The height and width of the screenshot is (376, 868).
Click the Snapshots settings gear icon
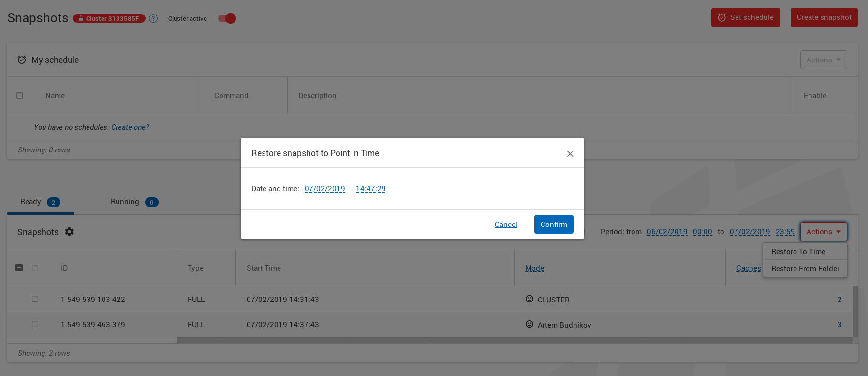(x=69, y=232)
